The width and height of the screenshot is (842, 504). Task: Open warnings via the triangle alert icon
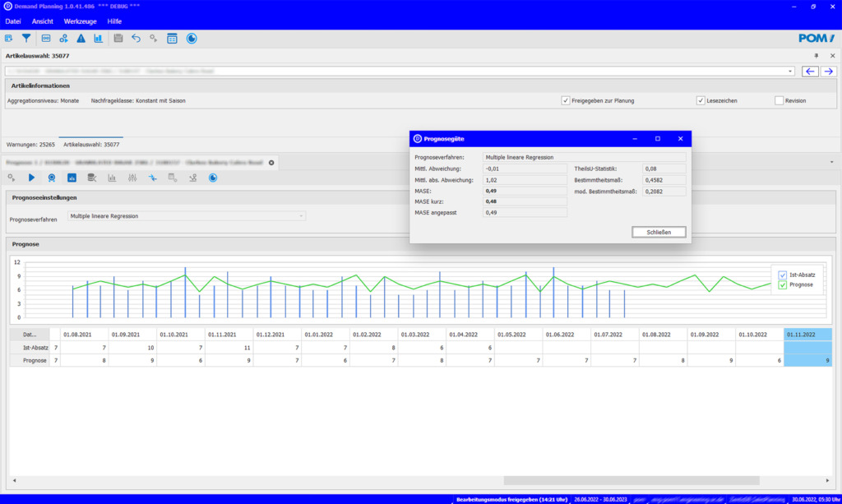[81, 38]
